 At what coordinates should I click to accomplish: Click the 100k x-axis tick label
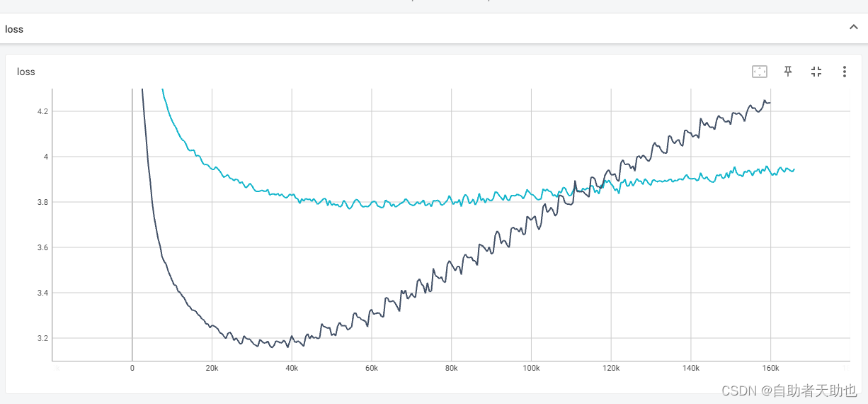531,369
